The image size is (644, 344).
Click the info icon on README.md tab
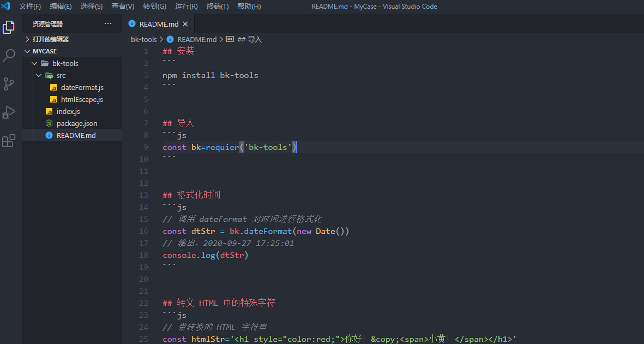pyautogui.click(x=132, y=24)
